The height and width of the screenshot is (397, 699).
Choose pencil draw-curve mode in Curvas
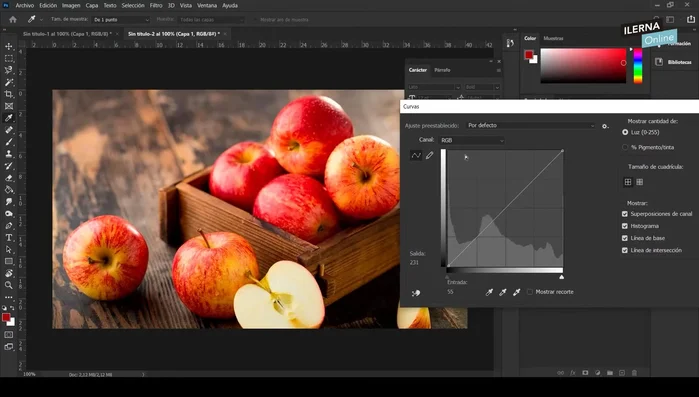coord(429,156)
